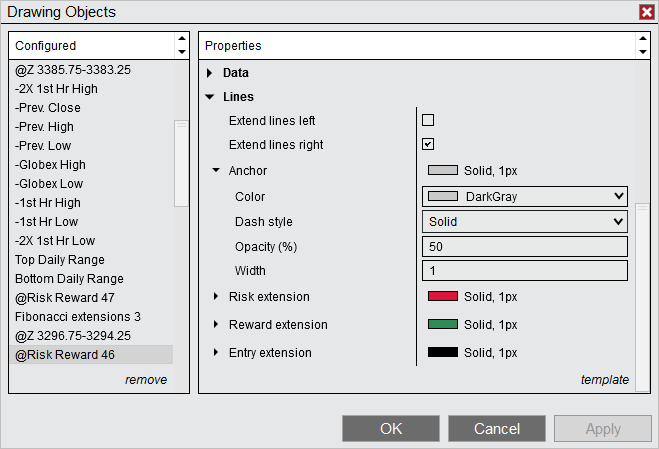Click the Anchor gray stroke swatch

tap(443, 170)
